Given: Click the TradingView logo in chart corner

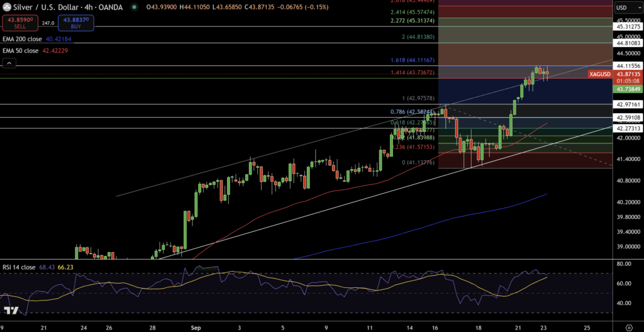Looking at the screenshot, I should coord(11,310).
